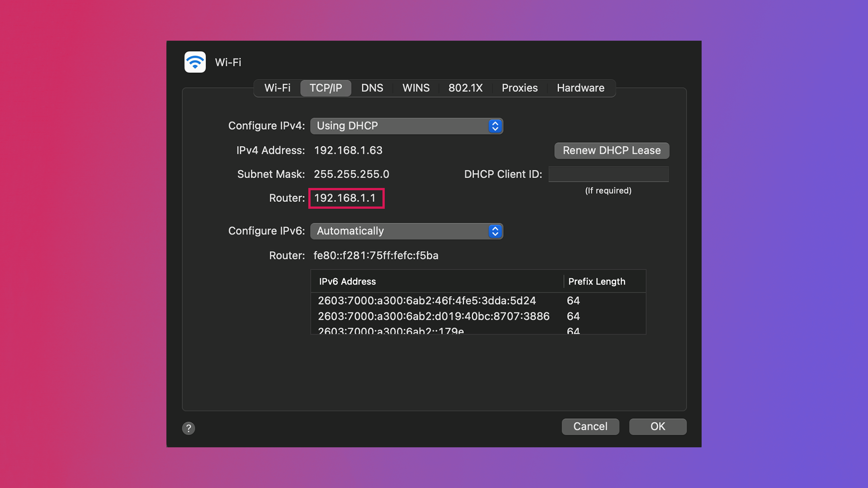Screen dimensions: 868x488
Task: Click the router address 192.168.1.1
Action: pos(345,198)
